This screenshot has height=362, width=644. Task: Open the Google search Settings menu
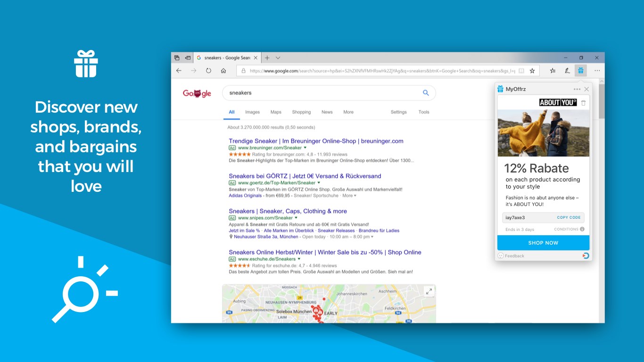click(x=398, y=112)
